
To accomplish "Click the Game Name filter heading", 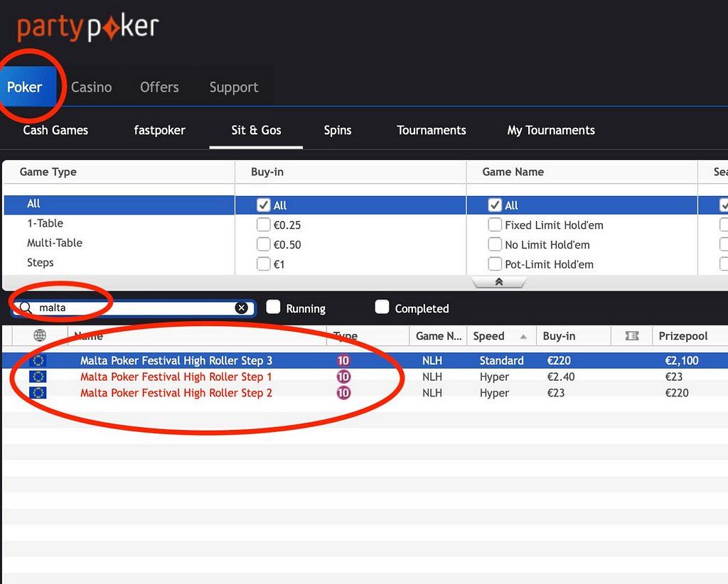I will pos(513,172).
